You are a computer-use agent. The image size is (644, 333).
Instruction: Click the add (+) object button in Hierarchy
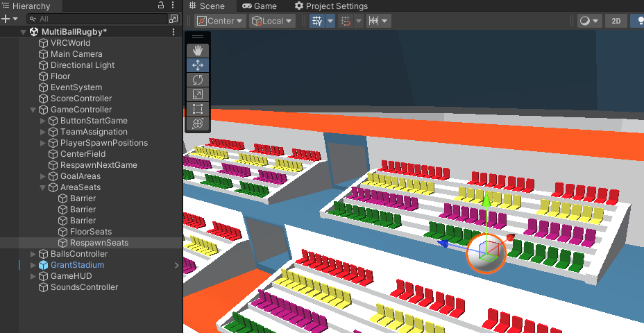pos(6,19)
